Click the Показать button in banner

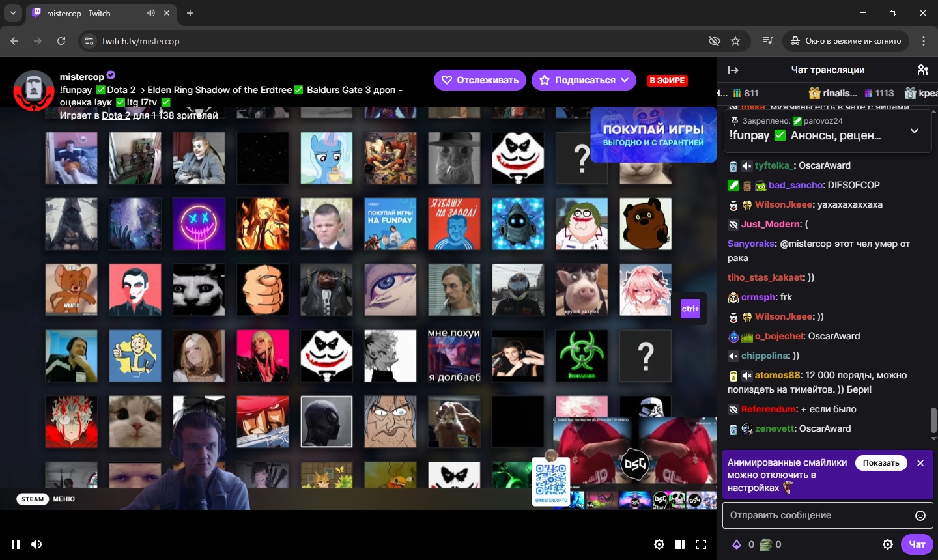[881, 463]
